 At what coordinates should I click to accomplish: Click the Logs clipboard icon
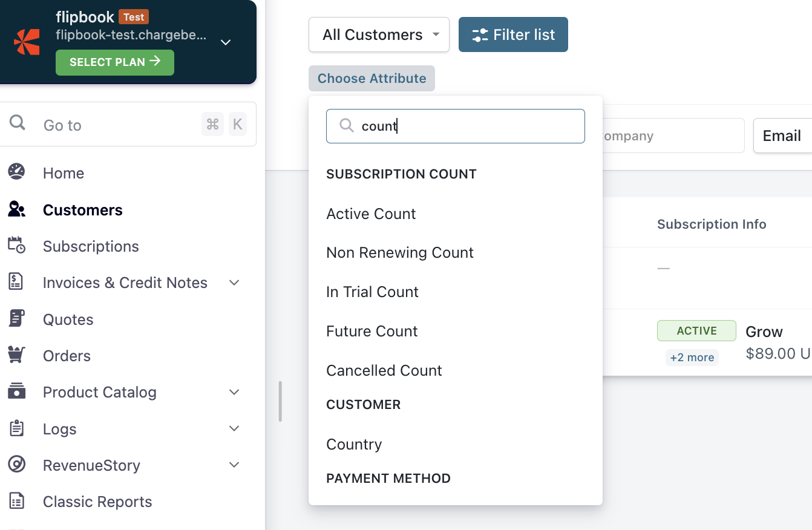(x=16, y=428)
